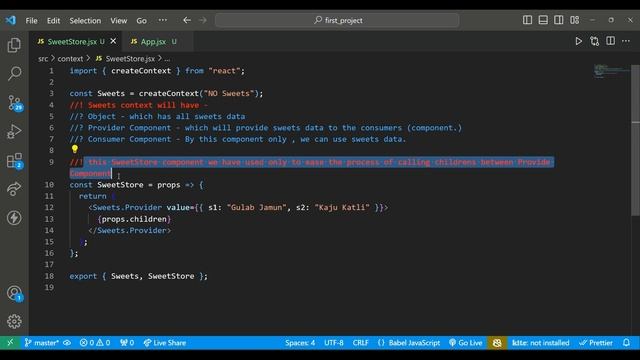The width and height of the screenshot is (640, 360).
Task: Toggle the secondary side bar
Action: point(559,20)
